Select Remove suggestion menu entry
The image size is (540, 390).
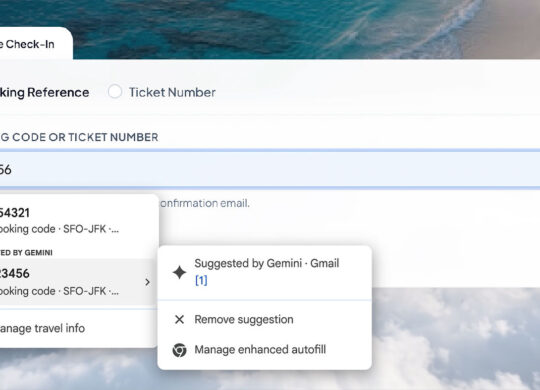(x=264, y=319)
